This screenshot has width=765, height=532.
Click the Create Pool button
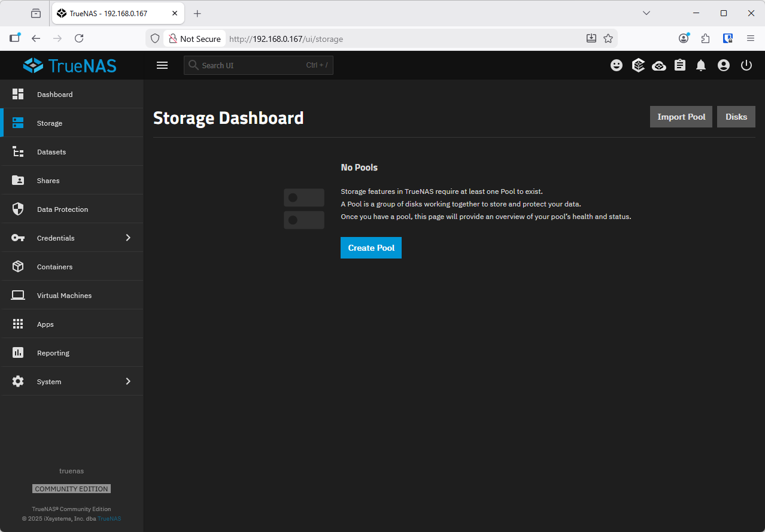[371, 248]
